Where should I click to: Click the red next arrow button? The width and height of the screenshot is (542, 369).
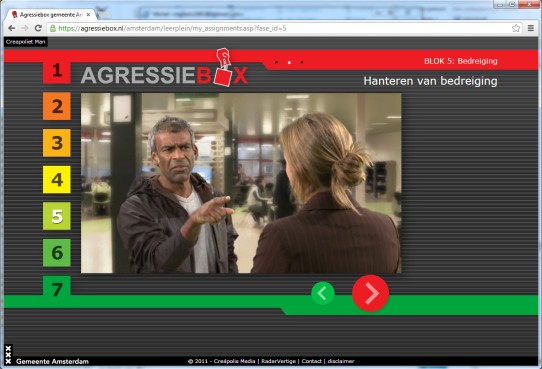tap(371, 293)
